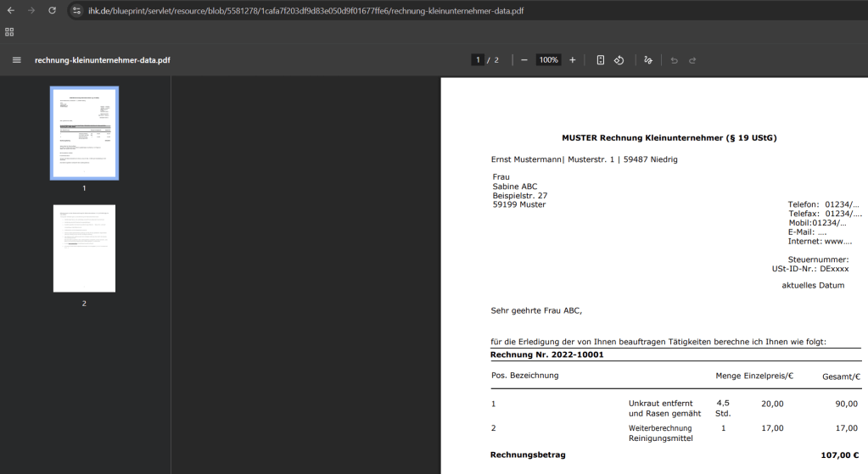Click the 100% zoom level field
Screen dimensions: 868x474
coord(548,60)
